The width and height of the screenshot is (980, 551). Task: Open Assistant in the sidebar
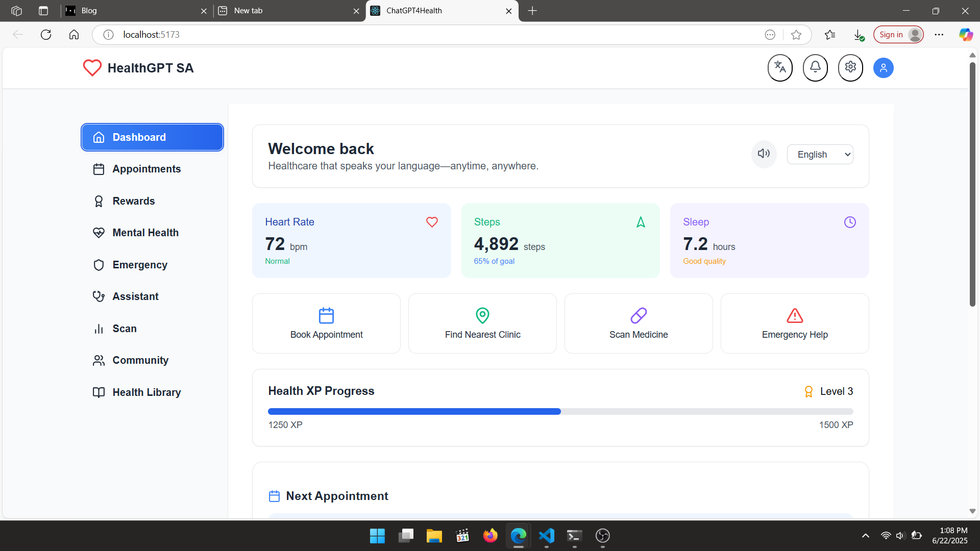point(152,296)
